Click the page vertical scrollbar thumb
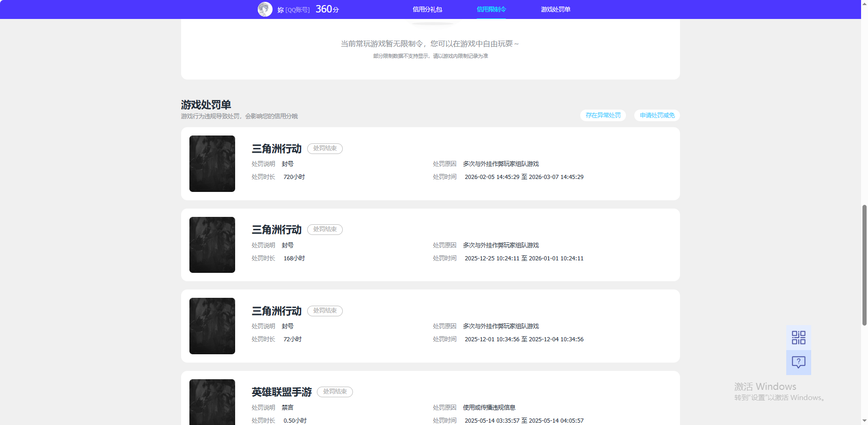 [x=864, y=265]
